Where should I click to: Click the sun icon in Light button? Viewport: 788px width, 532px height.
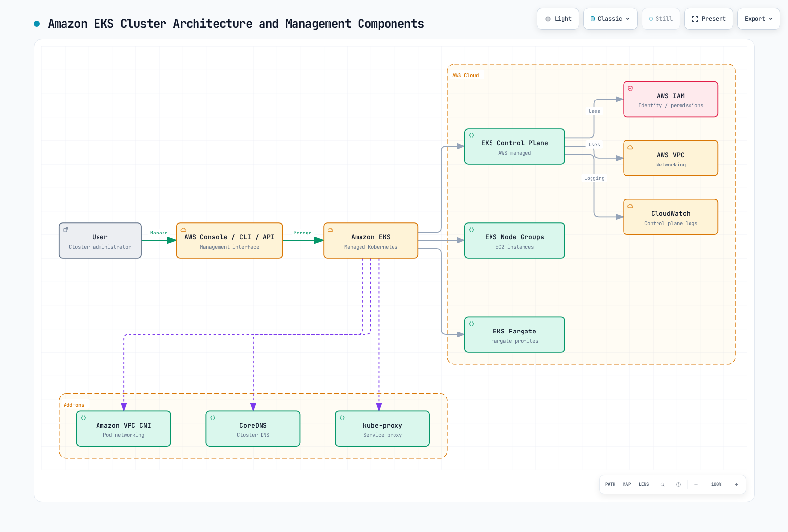click(x=548, y=19)
